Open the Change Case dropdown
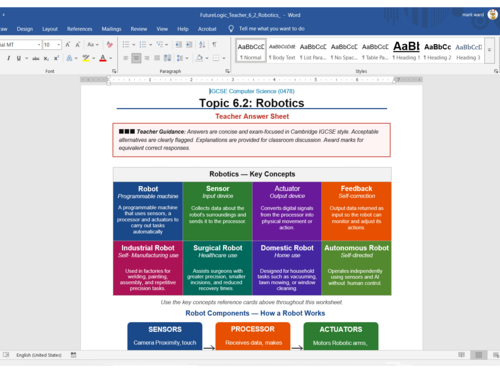 [x=93, y=45]
